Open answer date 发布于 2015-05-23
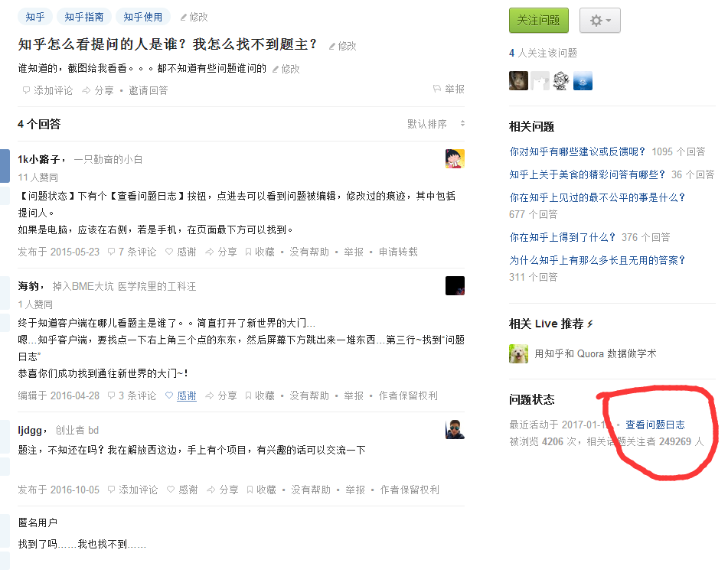This screenshot has width=728, height=576. 58,252
